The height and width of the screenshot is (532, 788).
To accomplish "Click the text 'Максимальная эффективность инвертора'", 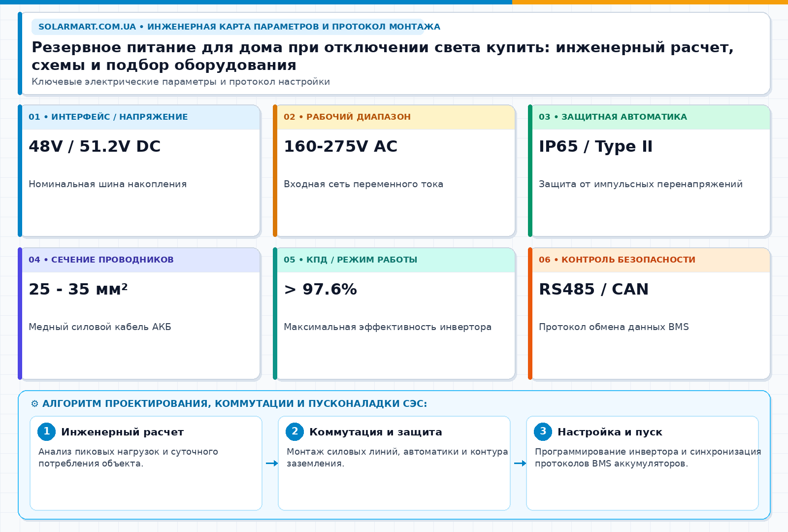I will [x=388, y=327].
